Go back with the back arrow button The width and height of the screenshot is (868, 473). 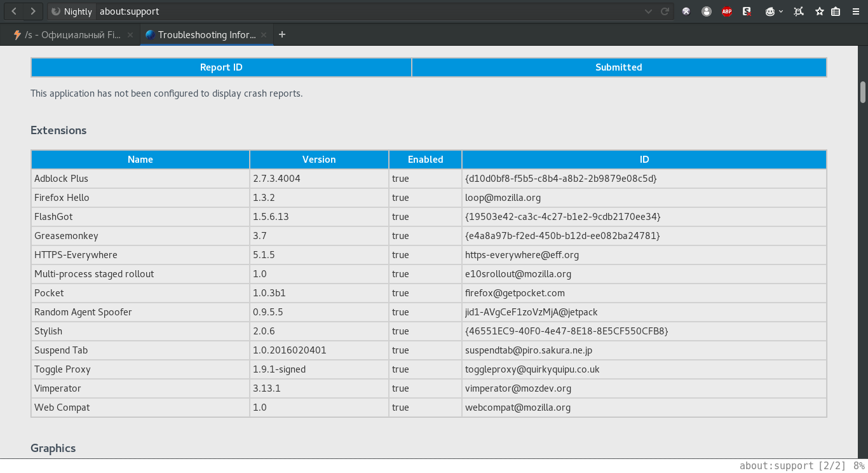click(x=14, y=11)
